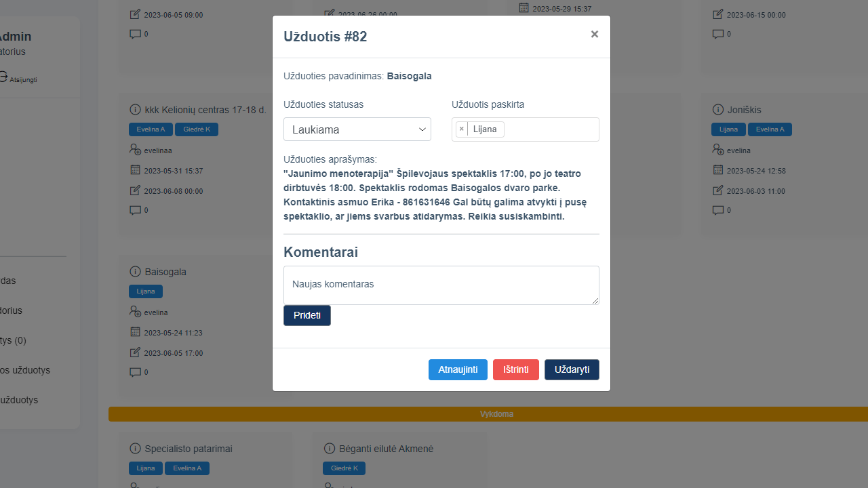868x488 pixels.
Task: Click calendar icon on Joniškis card
Action: 718,170
